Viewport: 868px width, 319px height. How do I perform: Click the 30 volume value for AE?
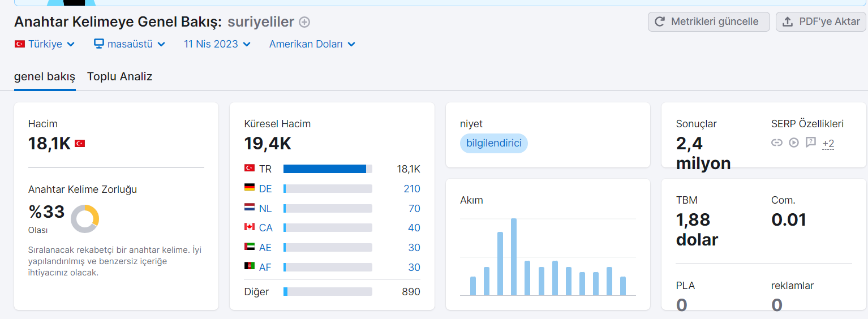point(414,248)
